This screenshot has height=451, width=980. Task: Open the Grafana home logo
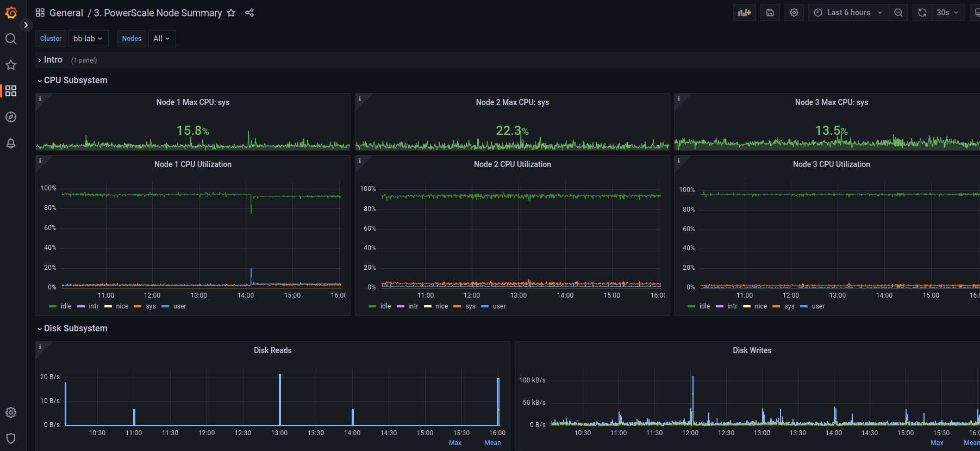(11, 13)
